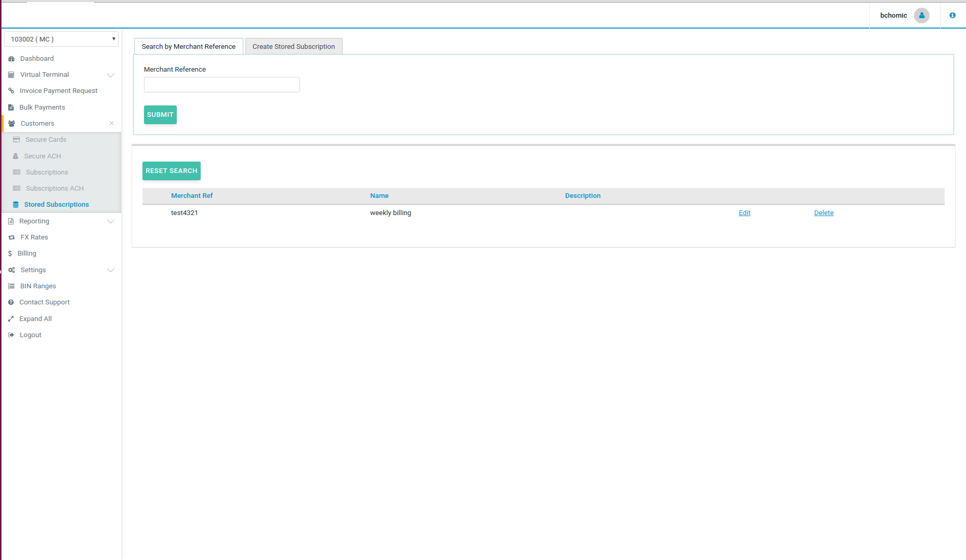Click Edit link for test4321

pos(744,213)
